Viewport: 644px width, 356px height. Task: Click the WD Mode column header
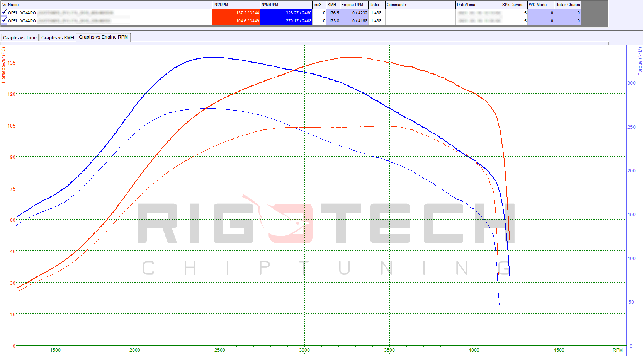point(541,5)
